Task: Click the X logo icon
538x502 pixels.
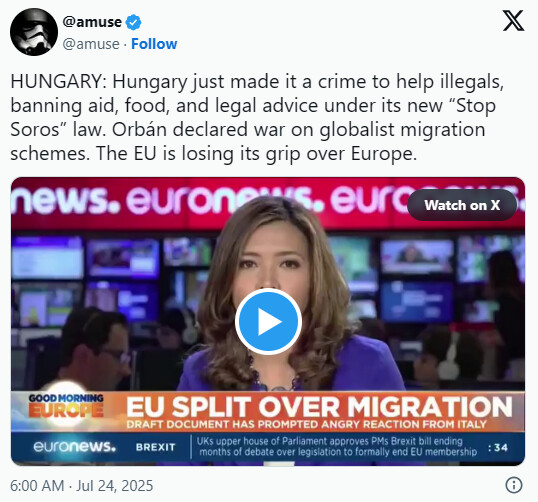Action: [513, 21]
